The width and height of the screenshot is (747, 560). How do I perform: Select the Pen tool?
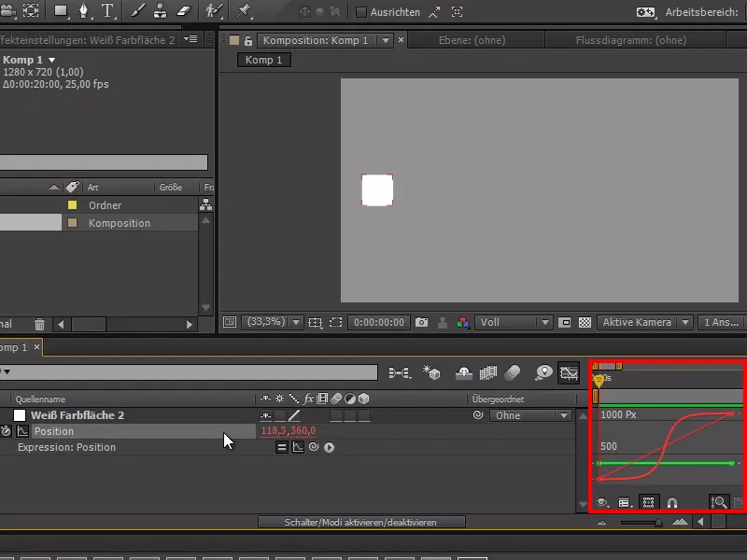coord(83,11)
